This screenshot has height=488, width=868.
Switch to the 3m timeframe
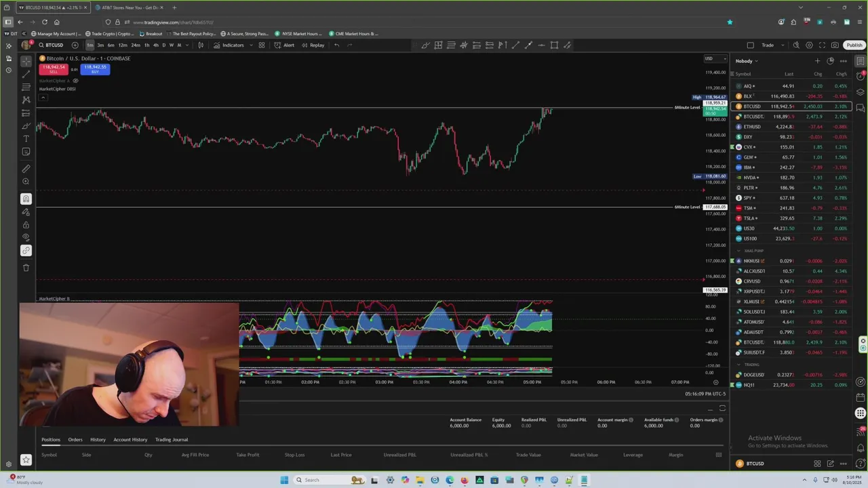[x=100, y=45]
